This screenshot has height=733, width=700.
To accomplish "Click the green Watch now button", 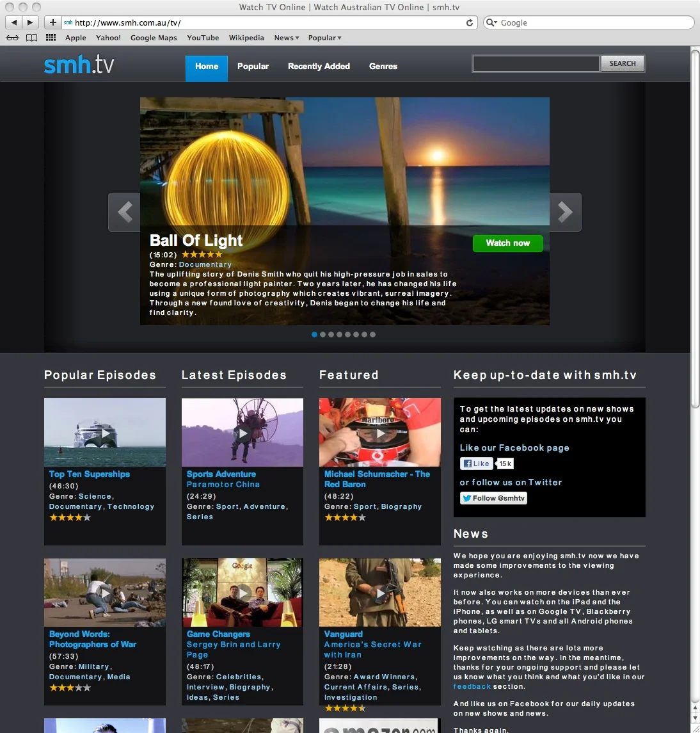I will (508, 243).
